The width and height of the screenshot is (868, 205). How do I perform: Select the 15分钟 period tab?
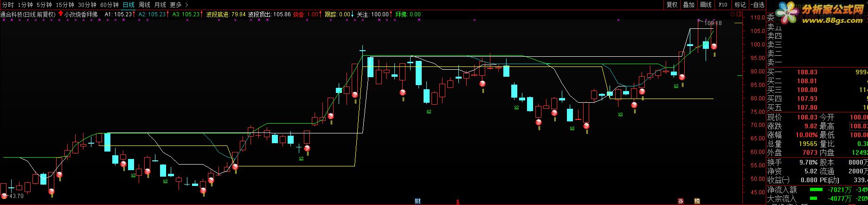pyautogui.click(x=65, y=5)
